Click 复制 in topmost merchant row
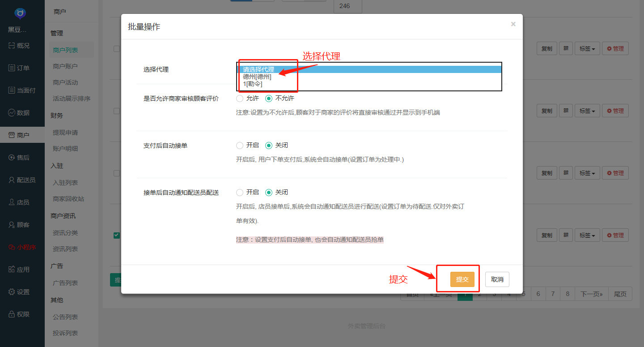The height and width of the screenshot is (347, 644). [547, 48]
